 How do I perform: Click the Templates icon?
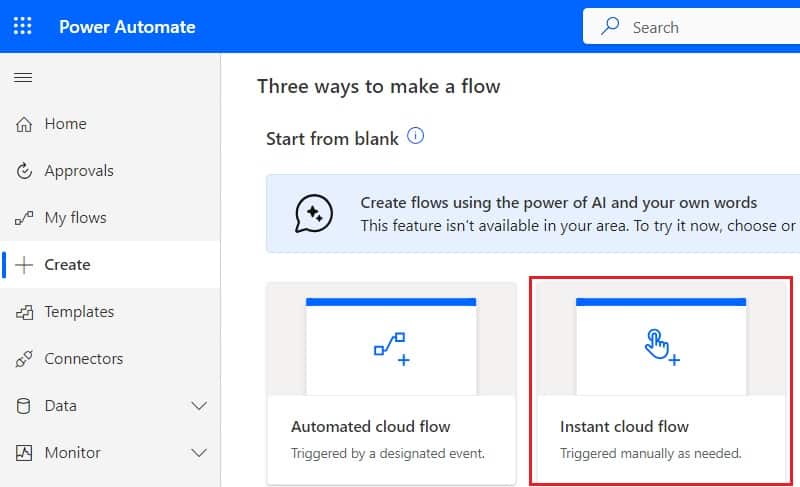24,312
